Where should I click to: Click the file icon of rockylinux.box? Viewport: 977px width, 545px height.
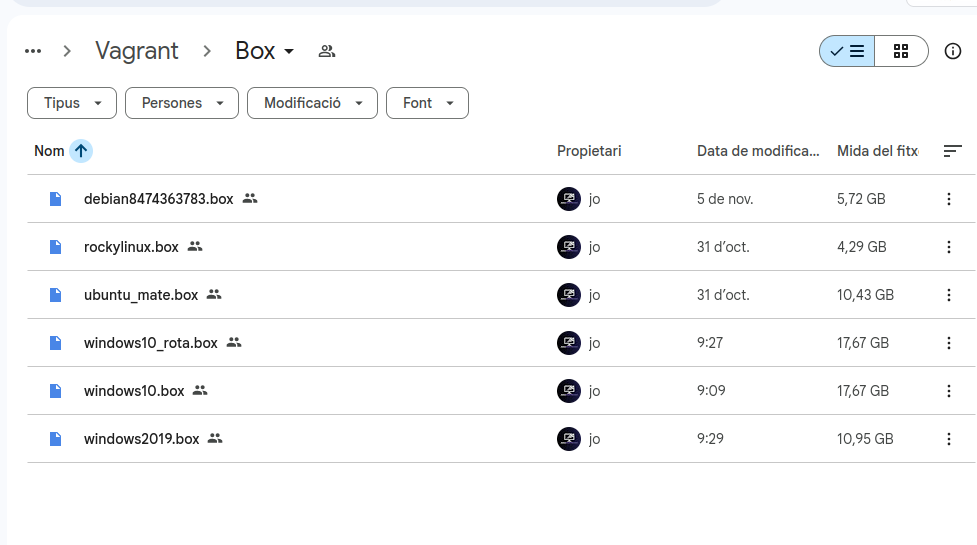tap(56, 247)
